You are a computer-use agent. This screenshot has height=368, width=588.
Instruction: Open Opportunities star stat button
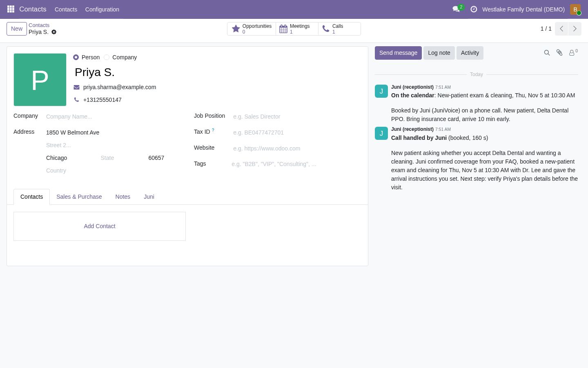point(252,29)
